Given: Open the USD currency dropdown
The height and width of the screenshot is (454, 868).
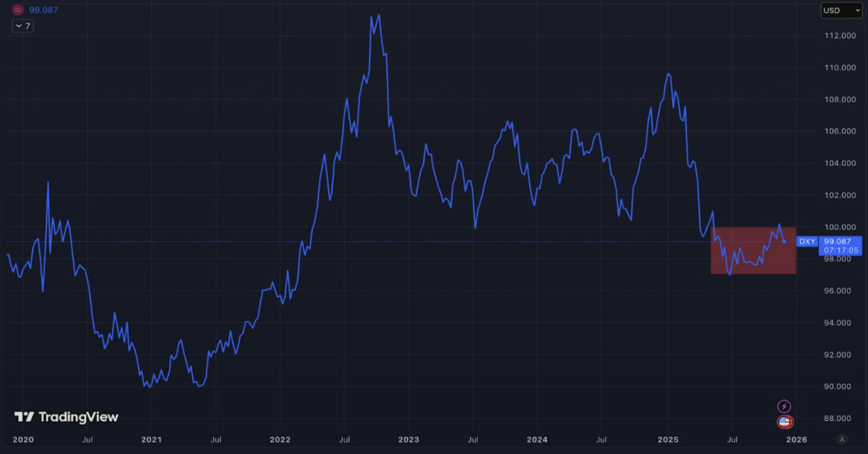Looking at the screenshot, I should [841, 10].
